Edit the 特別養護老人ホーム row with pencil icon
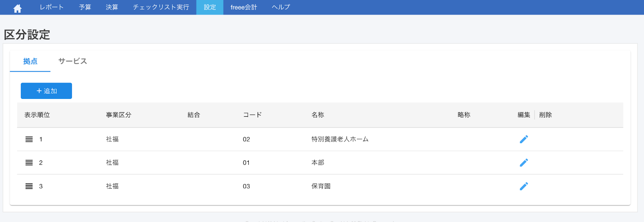Screen dimensions: 644x222 524,139
